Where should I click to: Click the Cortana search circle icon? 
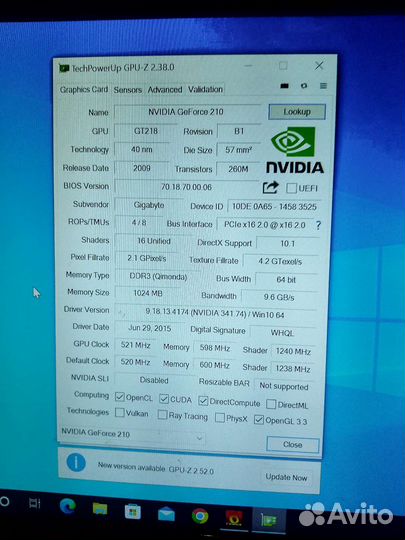(x=4, y=501)
